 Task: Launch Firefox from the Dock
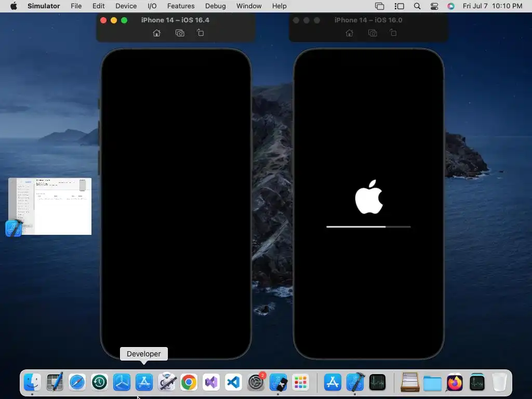coord(455,382)
